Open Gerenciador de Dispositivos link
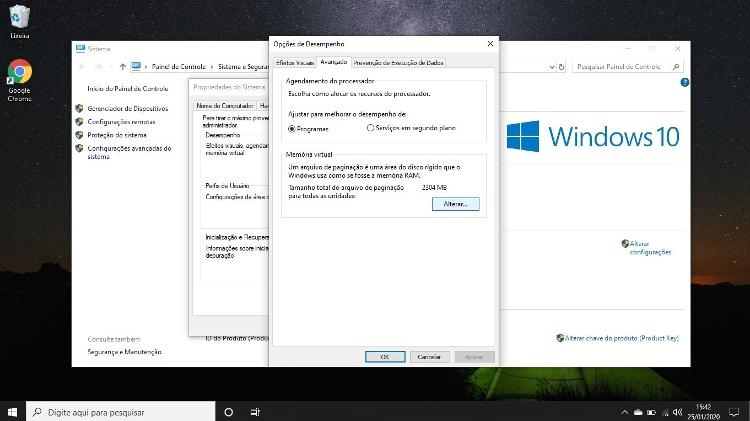 (x=128, y=109)
